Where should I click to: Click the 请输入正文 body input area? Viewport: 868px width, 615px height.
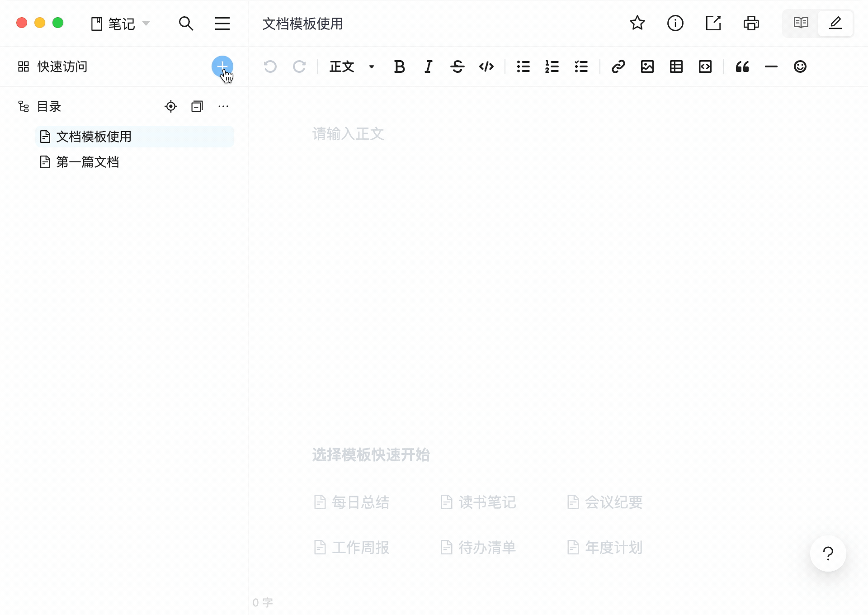click(x=348, y=134)
